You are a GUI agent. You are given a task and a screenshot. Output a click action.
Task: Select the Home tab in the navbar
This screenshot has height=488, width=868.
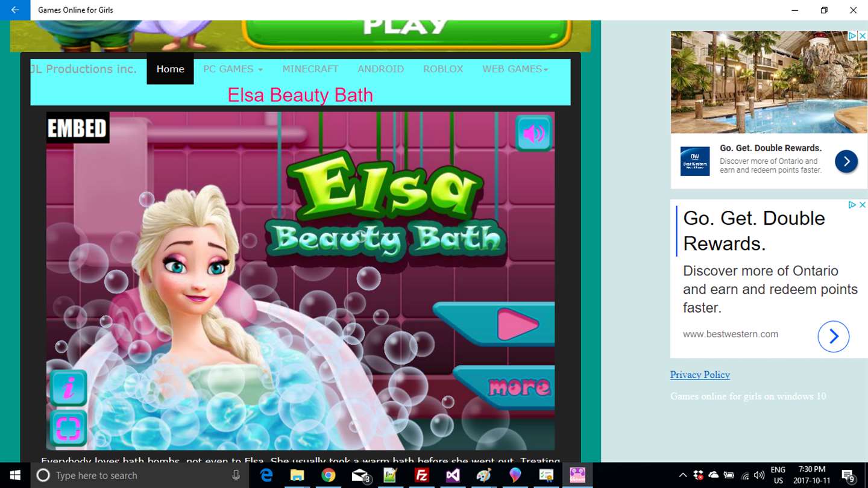pyautogui.click(x=170, y=69)
